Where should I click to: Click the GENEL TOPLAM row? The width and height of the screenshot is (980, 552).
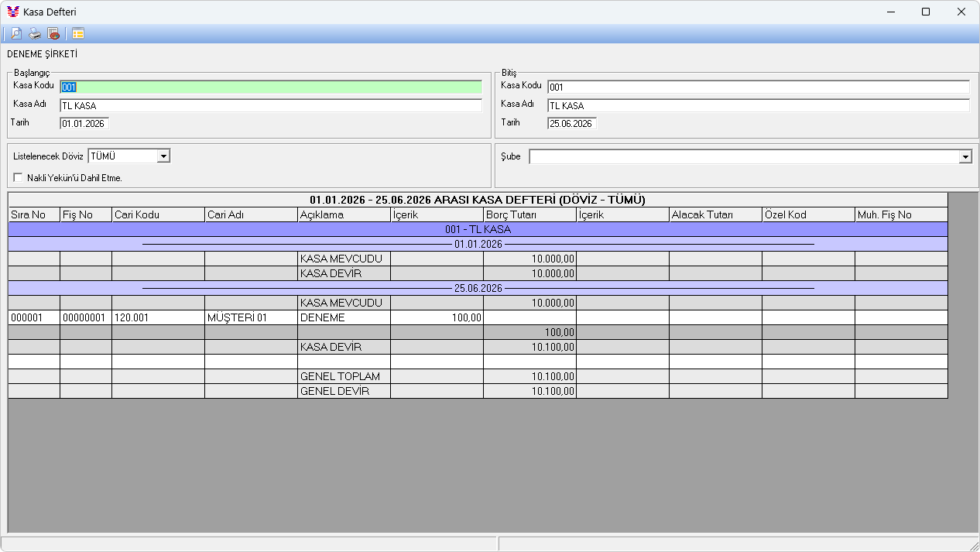click(x=478, y=376)
